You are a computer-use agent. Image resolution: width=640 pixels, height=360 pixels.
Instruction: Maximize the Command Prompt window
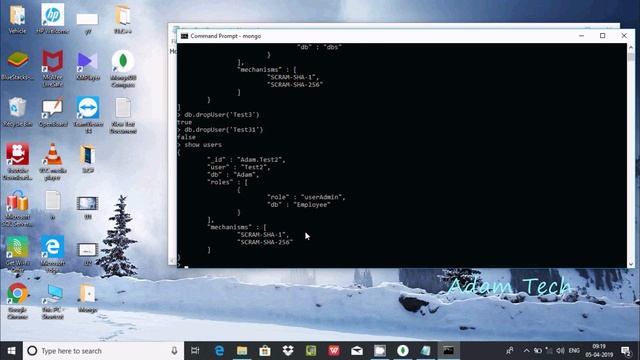tap(602, 36)
